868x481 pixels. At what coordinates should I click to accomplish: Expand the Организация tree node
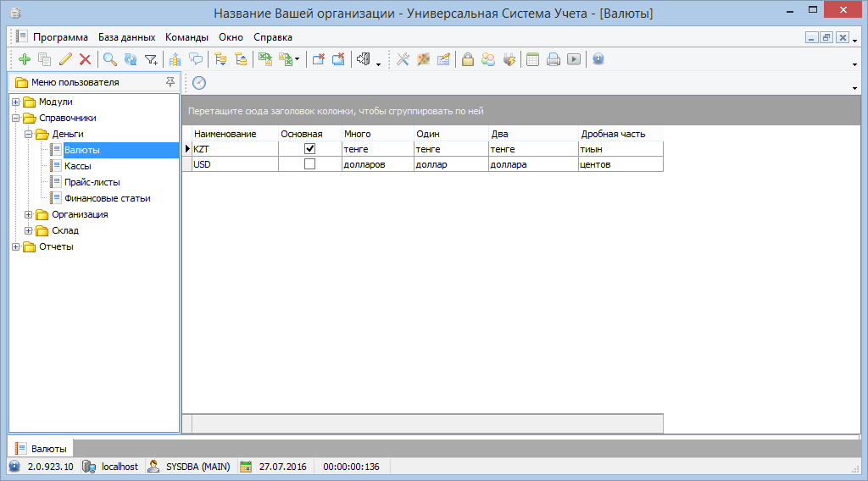pyautogui.click(x=29, y=215)
